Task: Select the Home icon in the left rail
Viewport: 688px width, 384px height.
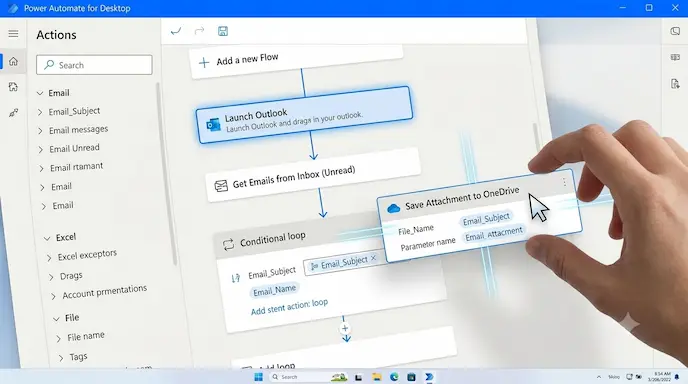Action: click(x=14, y=61)
